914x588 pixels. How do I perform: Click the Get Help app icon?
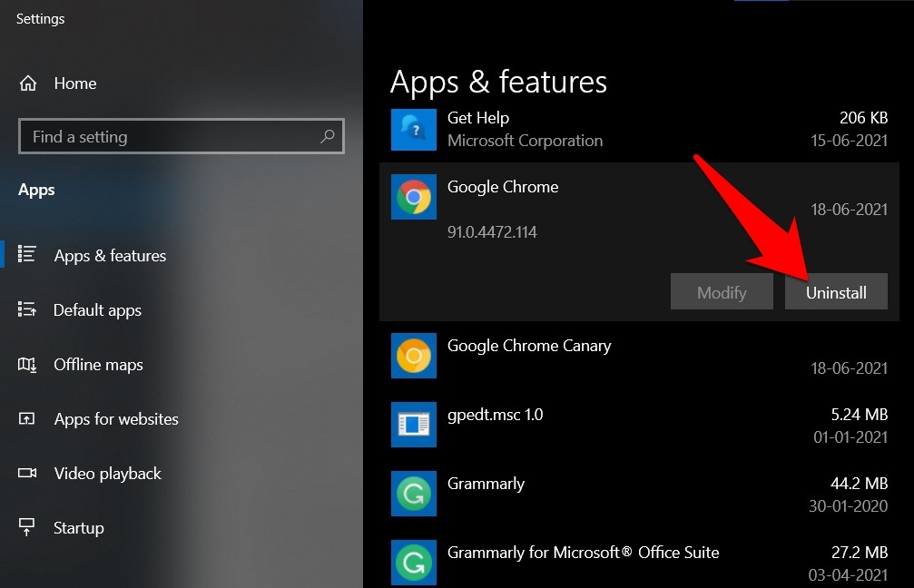click(x=413, y=130)
